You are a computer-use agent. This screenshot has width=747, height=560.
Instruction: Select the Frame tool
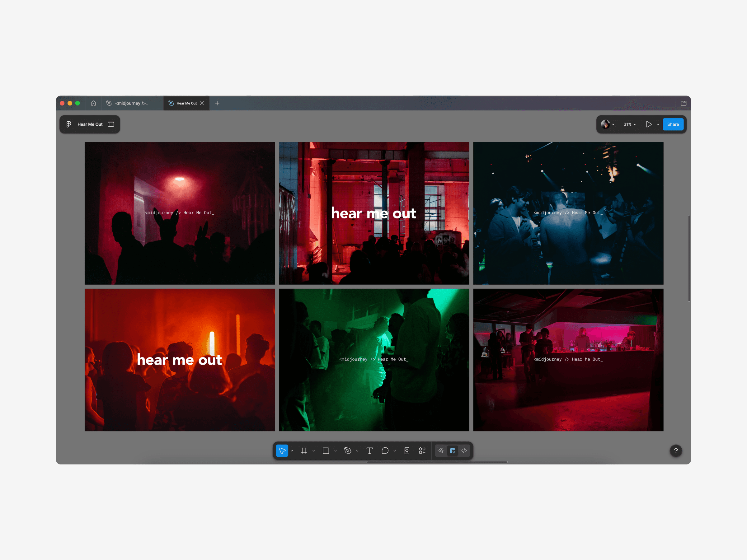304,450
